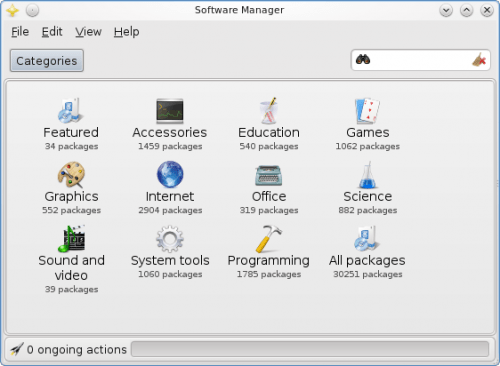Open the Help menu
The width and height of the screenshot is (500, 366).
[127, 32]
